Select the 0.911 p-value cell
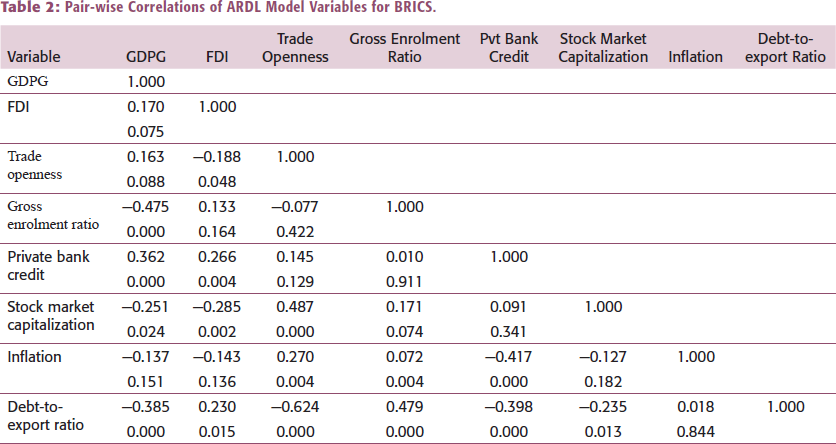 pyautogui.click(x=405, y=282)
